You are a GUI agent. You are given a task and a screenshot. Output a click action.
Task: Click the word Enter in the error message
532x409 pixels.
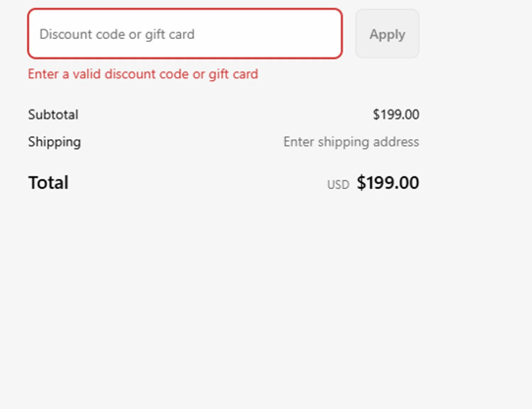(x=43, y=74)
